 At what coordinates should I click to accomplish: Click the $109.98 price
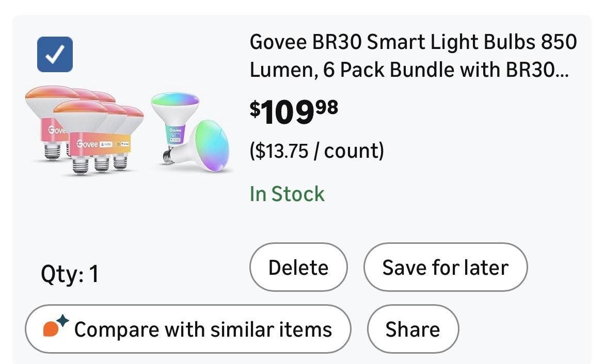(294, 111)
